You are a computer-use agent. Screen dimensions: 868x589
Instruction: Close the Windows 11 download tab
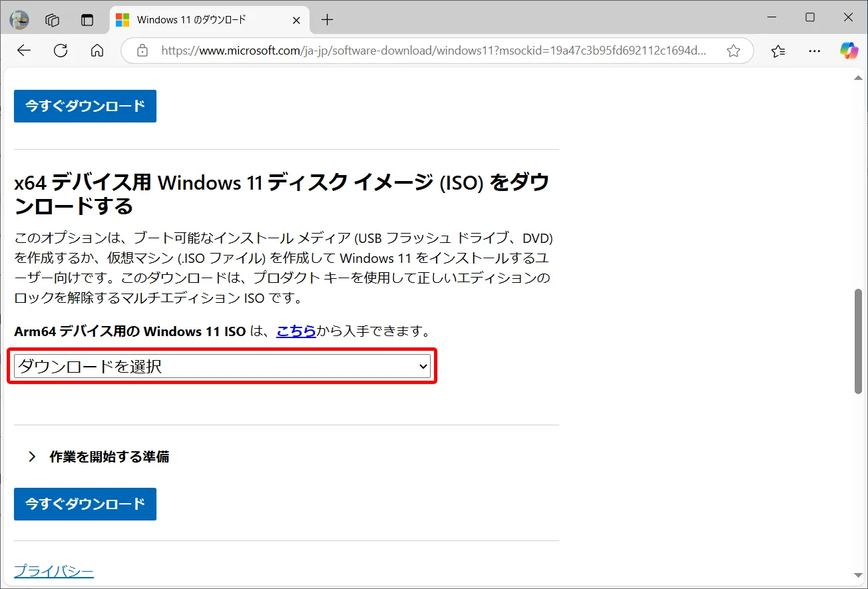(297, 20)
